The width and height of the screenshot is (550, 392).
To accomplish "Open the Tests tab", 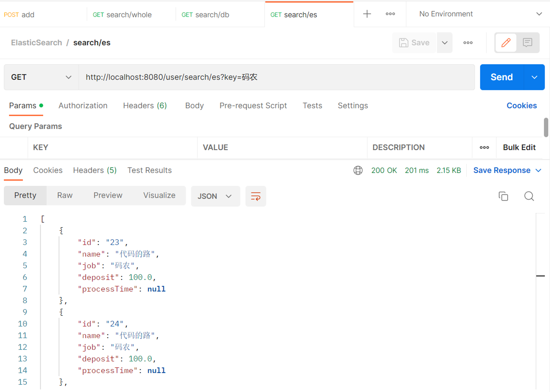I will [312, 106].
